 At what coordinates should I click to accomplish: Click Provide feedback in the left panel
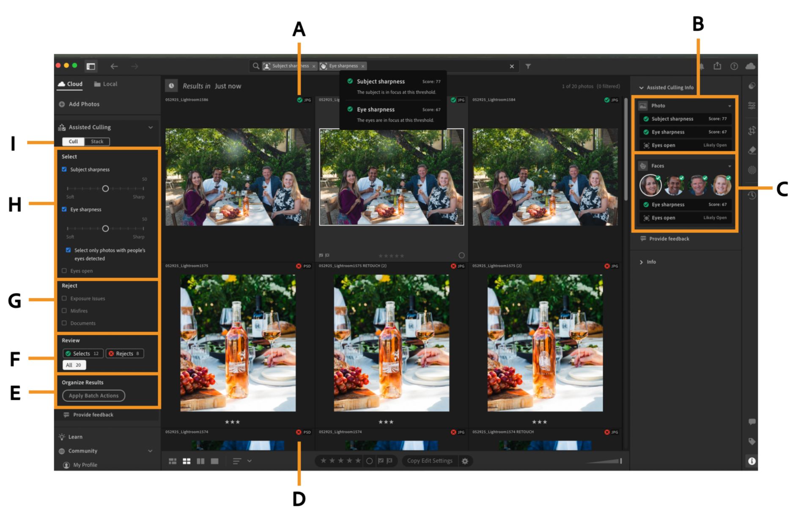click(x=88, y=415)
